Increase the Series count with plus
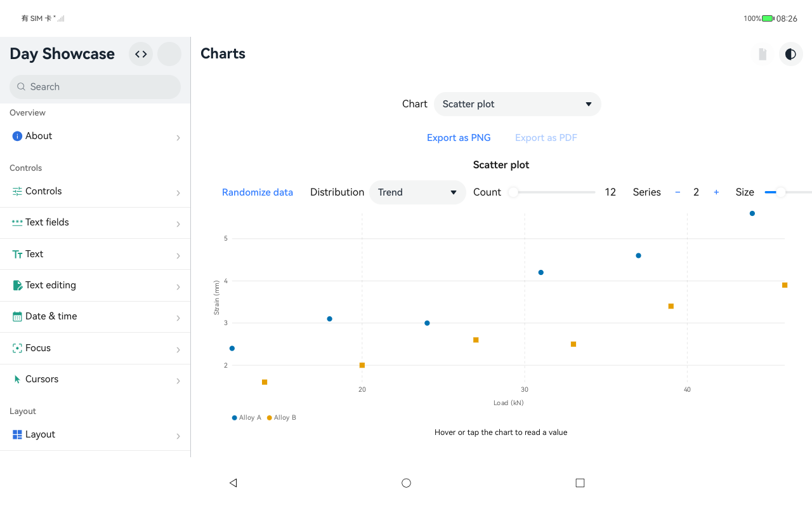This screenshot has height=508, width=812. [x=716, y=192]
